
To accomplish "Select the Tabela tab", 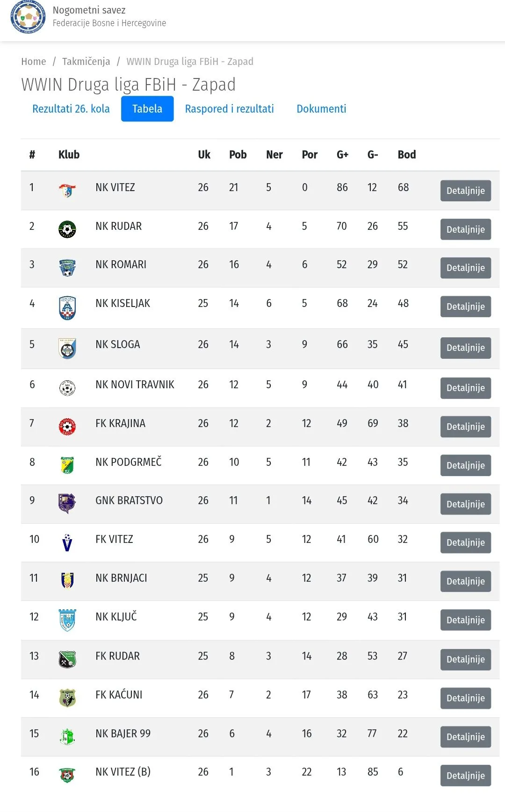I will point(147,109).
